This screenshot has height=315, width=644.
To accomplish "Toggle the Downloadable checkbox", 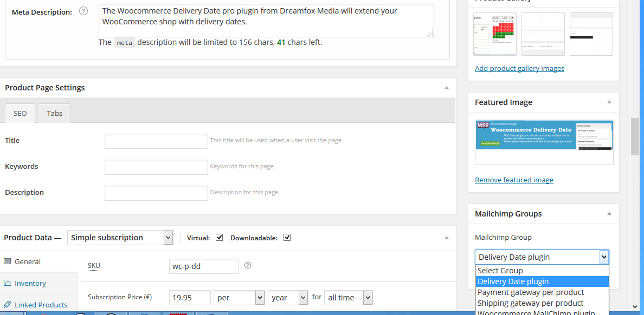I will 287,238.
